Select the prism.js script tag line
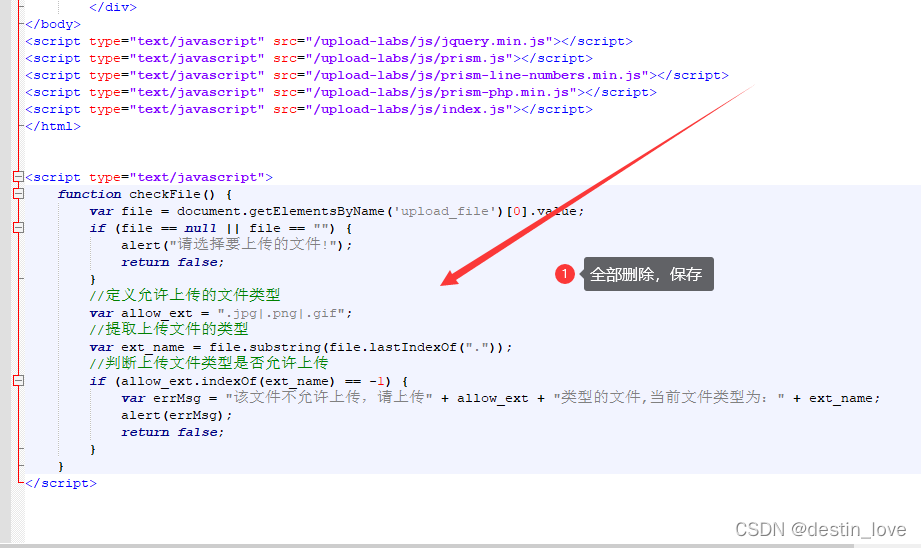 (x=309, y=58)
